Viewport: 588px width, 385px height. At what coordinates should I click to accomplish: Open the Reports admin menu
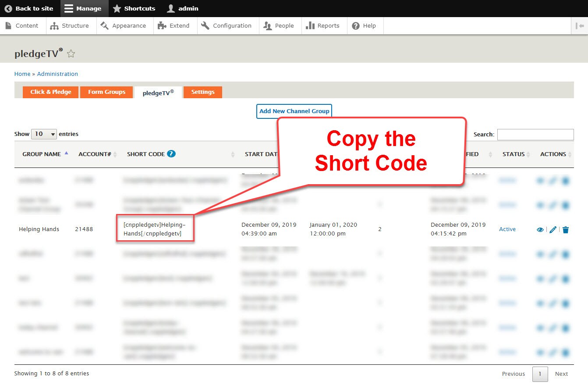click(x=323, y=25)
